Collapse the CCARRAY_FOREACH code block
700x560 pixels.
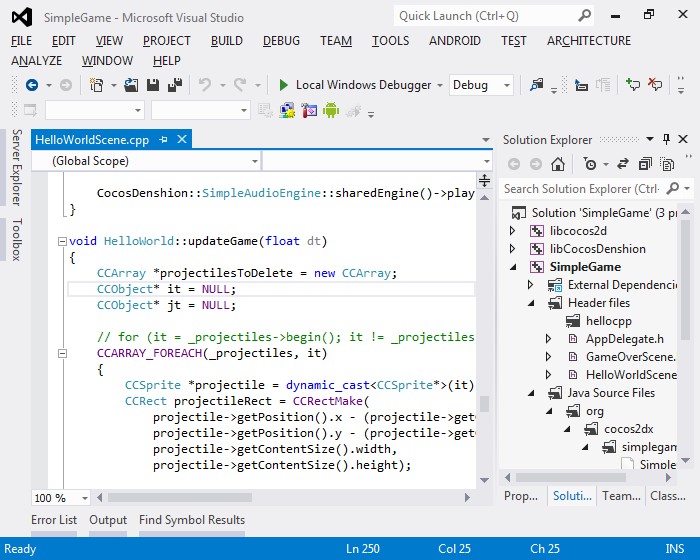pos(62,354)
